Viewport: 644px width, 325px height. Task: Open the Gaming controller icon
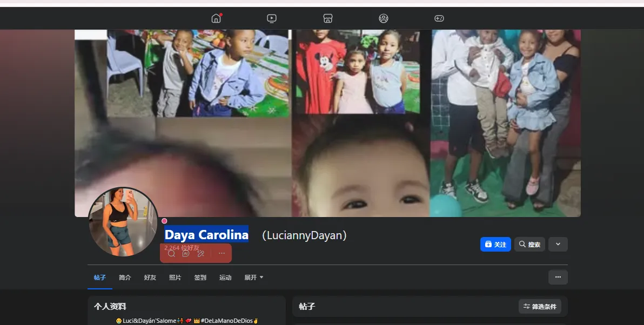pyautogui.click(x=439, y=18)
